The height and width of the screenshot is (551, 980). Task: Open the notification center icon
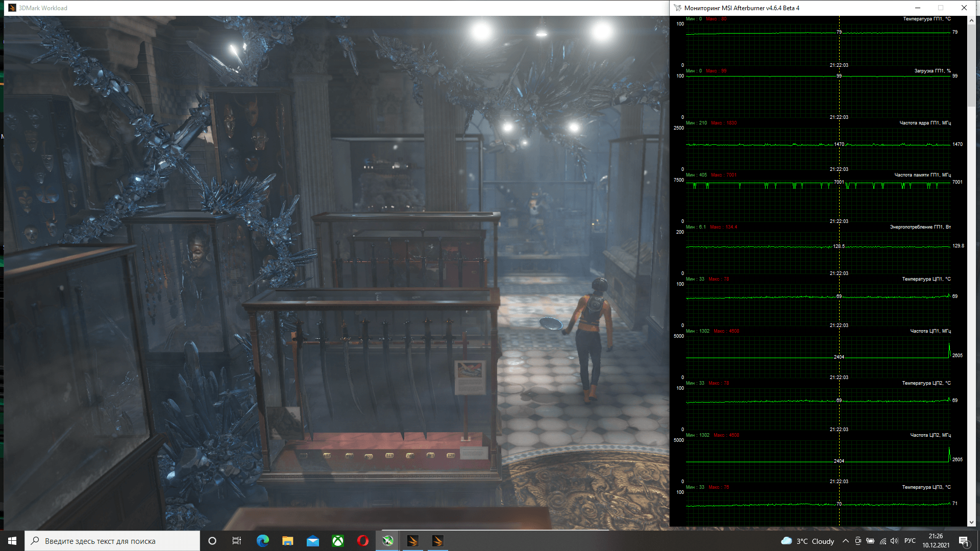964,541
